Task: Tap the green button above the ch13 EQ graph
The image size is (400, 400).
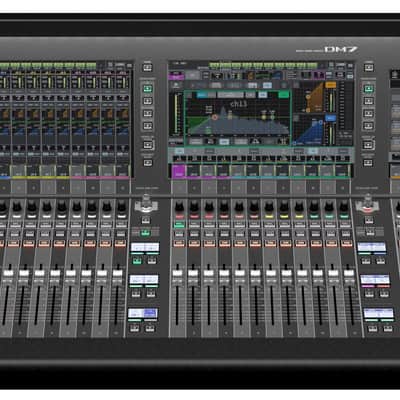Action: click(283, 95)
